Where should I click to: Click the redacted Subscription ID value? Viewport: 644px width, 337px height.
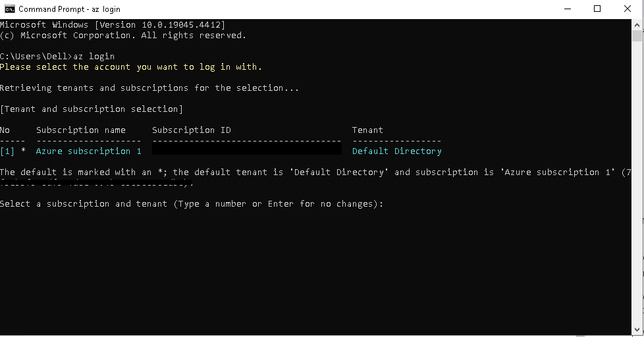[246, 151]
